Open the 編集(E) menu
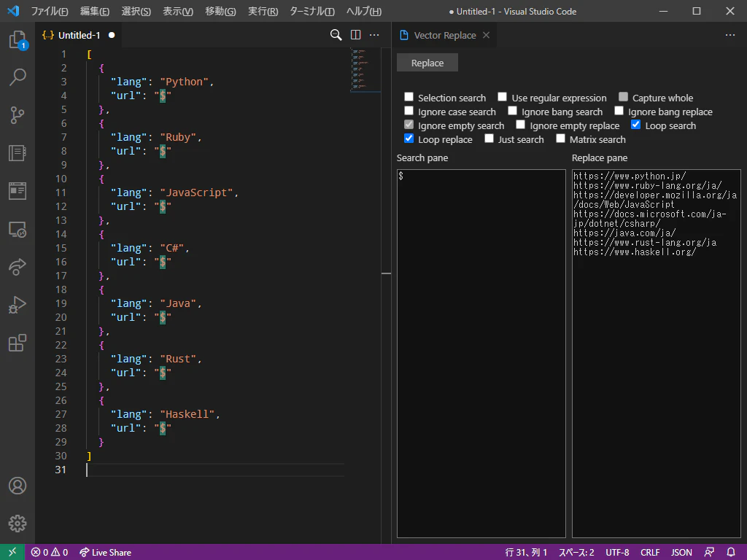The image size is (747, 560). pyautogui.click(x=94, y=11)
